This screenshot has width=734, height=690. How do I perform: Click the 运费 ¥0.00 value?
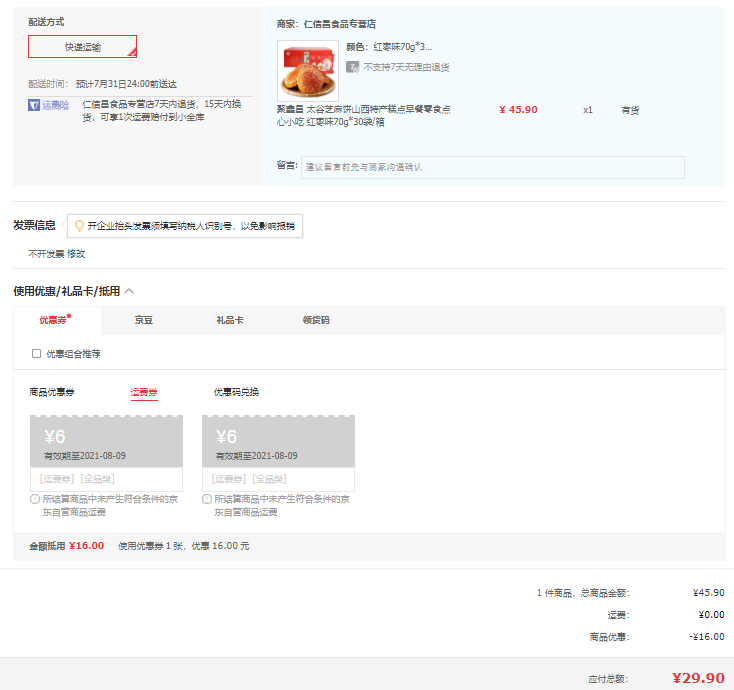[x=711, y=615]
